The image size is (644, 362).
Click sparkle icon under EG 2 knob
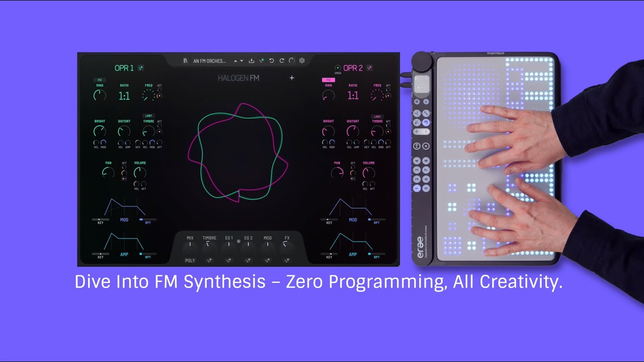(248, 260)
